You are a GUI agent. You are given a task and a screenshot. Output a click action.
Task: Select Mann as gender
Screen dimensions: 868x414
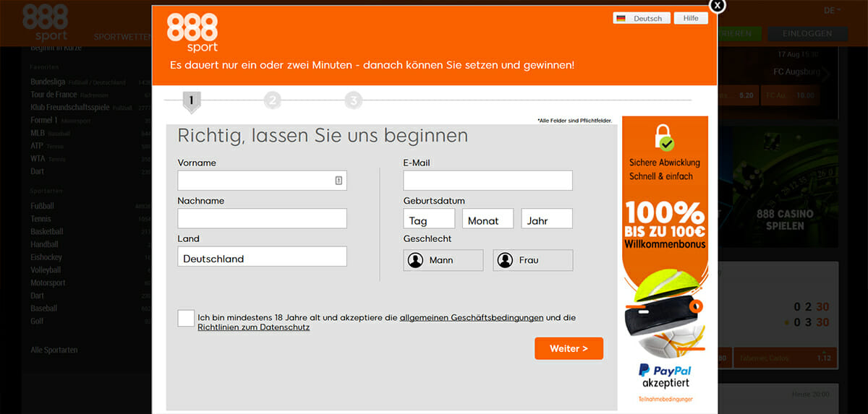pos(443,260)
